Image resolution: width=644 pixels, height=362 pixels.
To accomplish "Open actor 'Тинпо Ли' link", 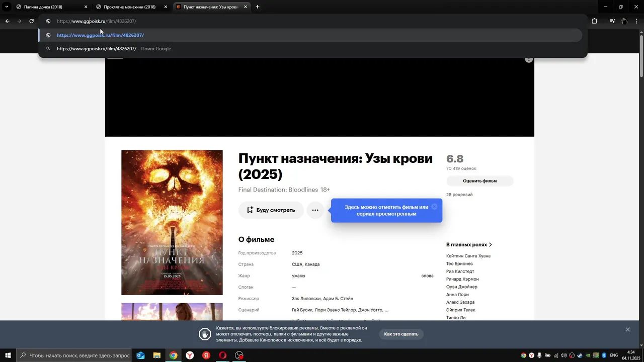I will tap(456, 318).
